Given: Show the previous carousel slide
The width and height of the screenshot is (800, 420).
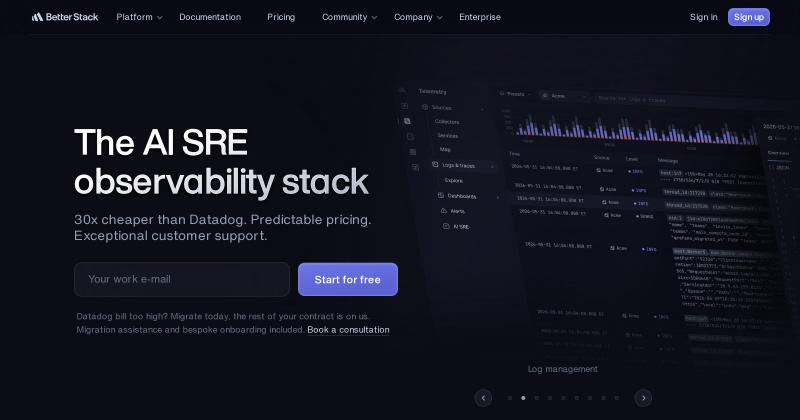Looking at the screenshot, I should pos(483,398).
